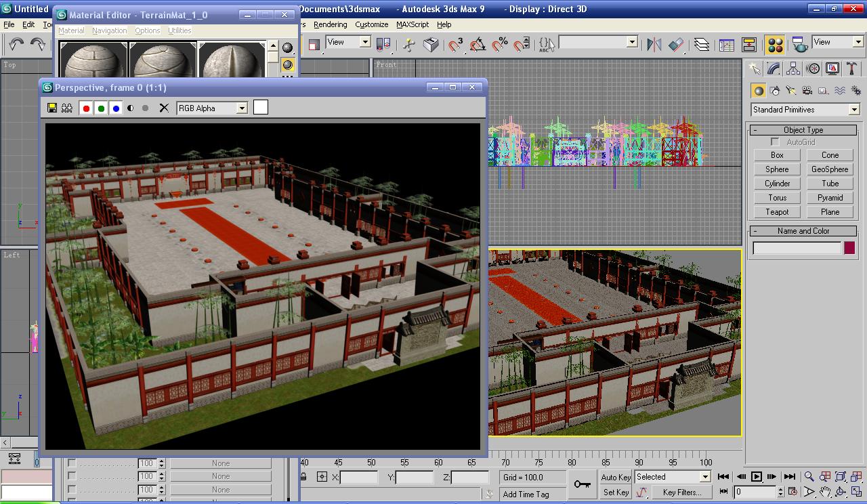Toggle alpha channel display in render window
The height and width of the screenshot is (504, 867).
click(131, 108)
